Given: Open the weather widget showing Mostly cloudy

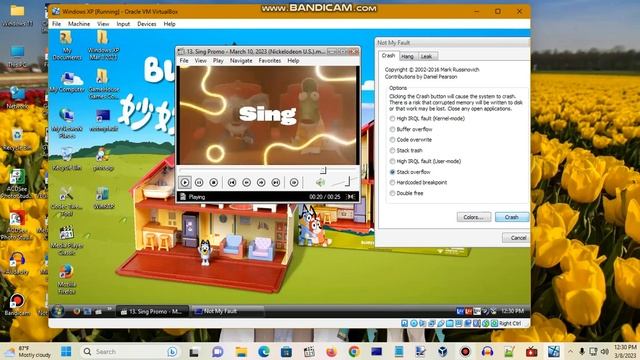Looking at the screenshot, I should pos(28,351).
